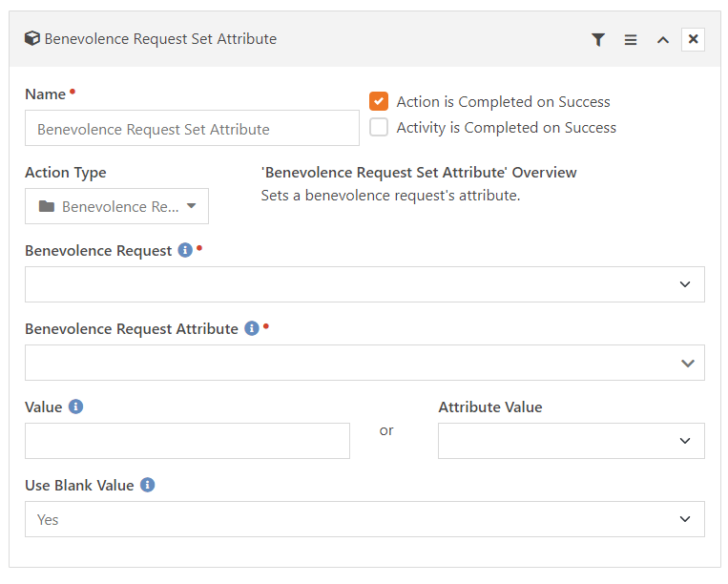Click the reorder hamburger icon in header
Screen dimensions: 728x584
631,40
